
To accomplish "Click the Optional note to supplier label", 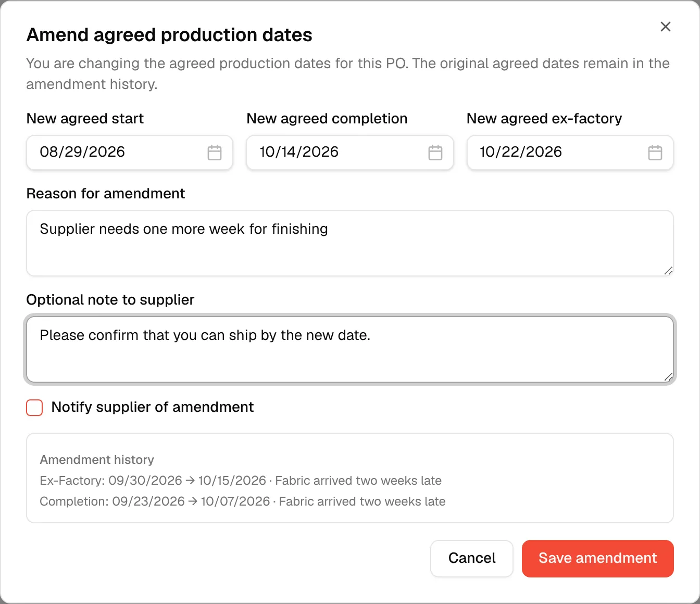I will (110, 300).
